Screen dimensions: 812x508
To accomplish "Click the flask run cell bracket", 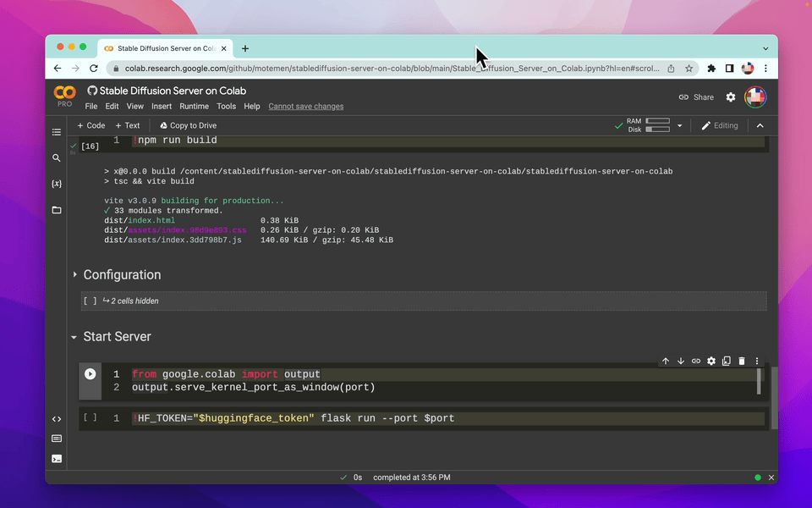I will (x=91, y=417).
